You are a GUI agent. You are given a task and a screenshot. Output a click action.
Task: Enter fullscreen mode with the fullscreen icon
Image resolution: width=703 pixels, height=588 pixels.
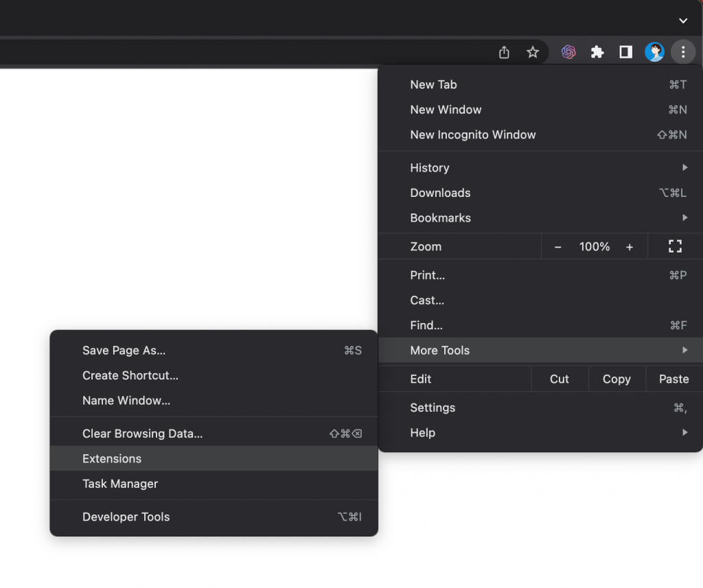pos(675,247)
